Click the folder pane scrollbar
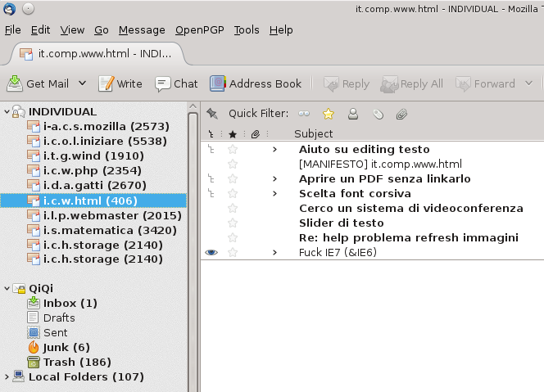544x392 pixels. [x=193, y=252]
